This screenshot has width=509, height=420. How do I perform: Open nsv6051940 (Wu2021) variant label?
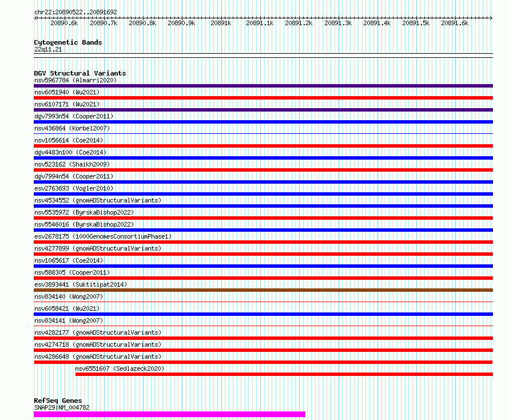coord(67,92)
